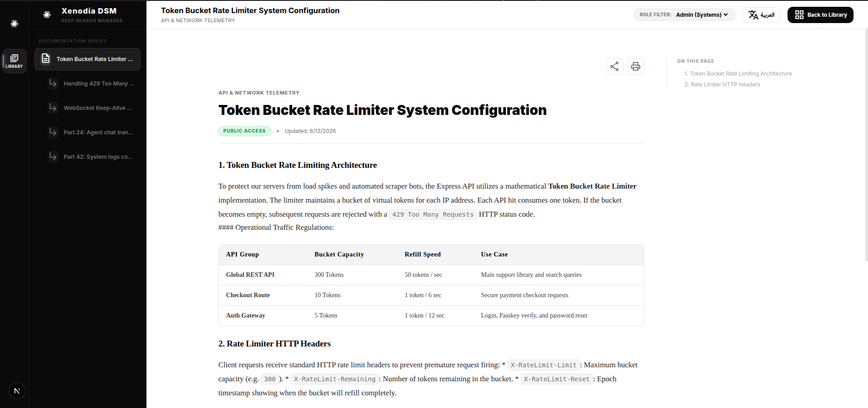Select the Checkout Route row label
Viewport: 868px width, 408px height.
click(248, 295)
